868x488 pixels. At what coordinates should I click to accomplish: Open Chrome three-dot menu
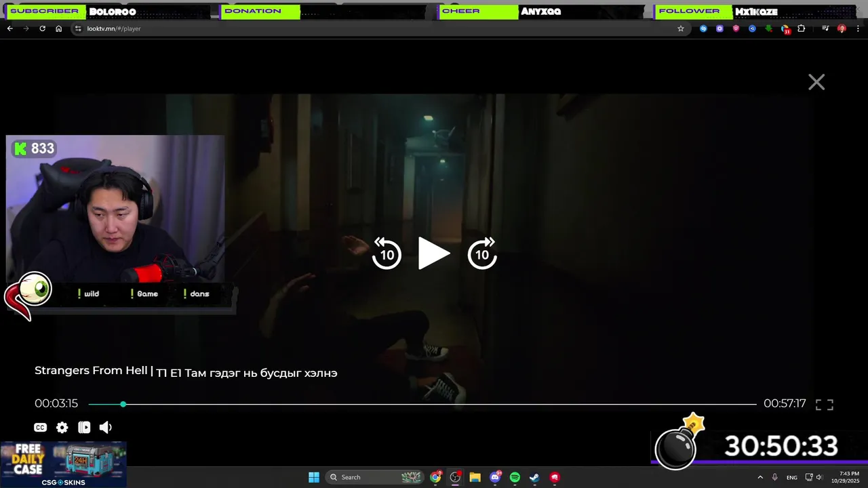point(859,28)
